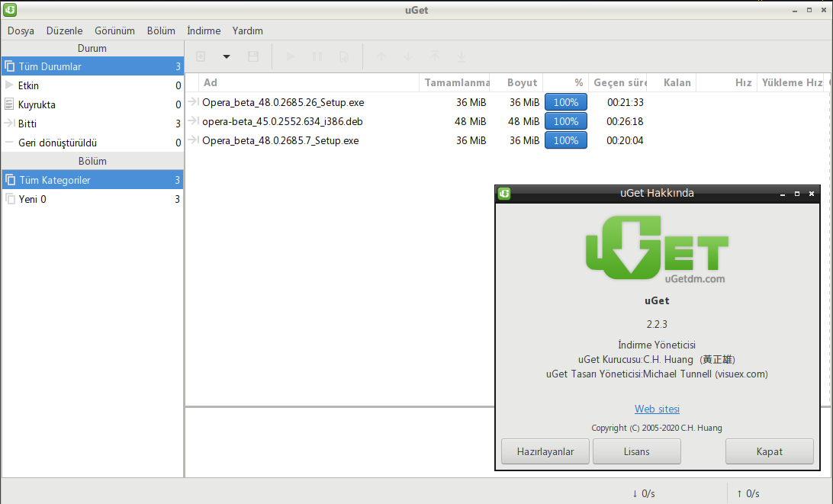Click the Tamamlanma column header
The image size is (833, 504).
[x=454, y=82]
